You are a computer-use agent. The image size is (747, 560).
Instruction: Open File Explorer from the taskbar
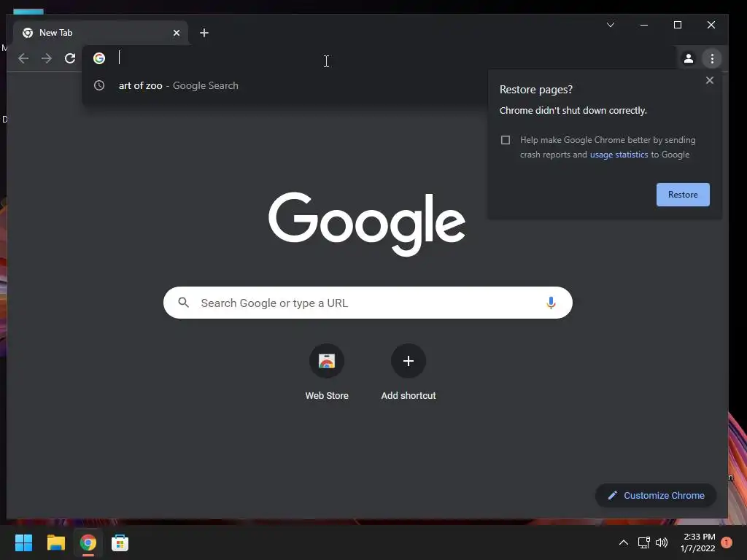[x=55, y=542]
